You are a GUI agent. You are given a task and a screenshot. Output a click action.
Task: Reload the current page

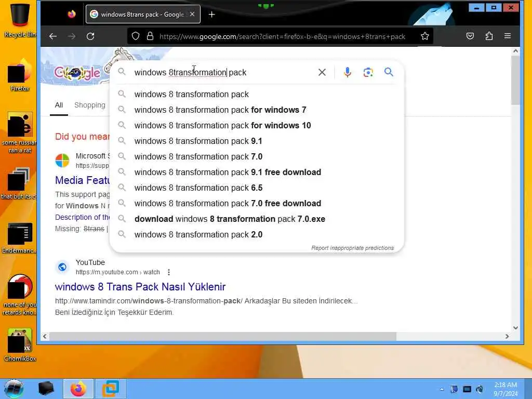(90, 36)
